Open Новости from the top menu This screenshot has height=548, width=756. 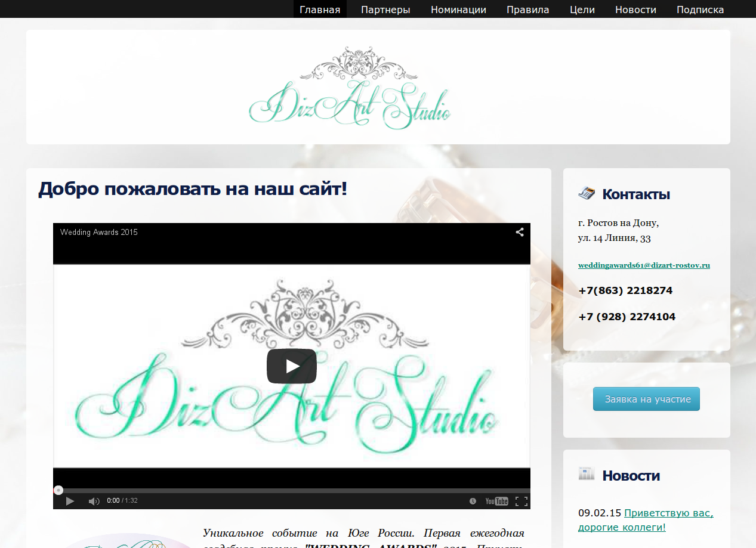pos(635,10)
